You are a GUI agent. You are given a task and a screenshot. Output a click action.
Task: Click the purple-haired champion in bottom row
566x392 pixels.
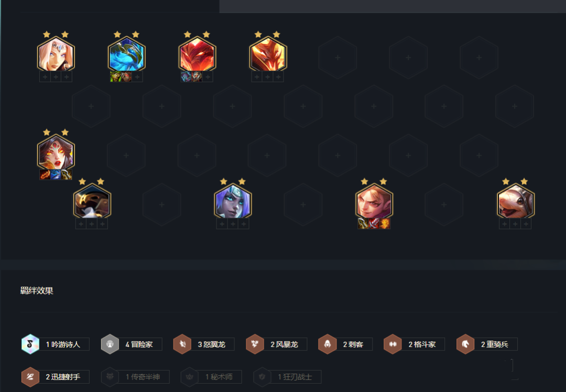pos(233,201)
